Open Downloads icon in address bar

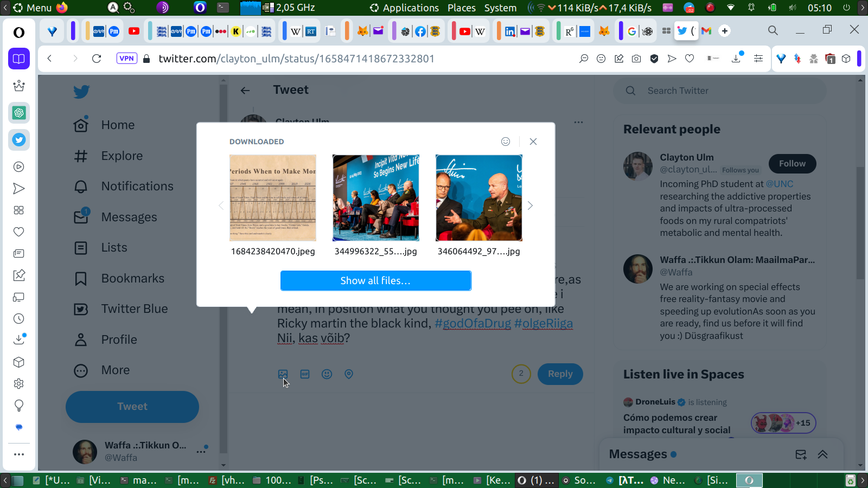pos(737,58)
